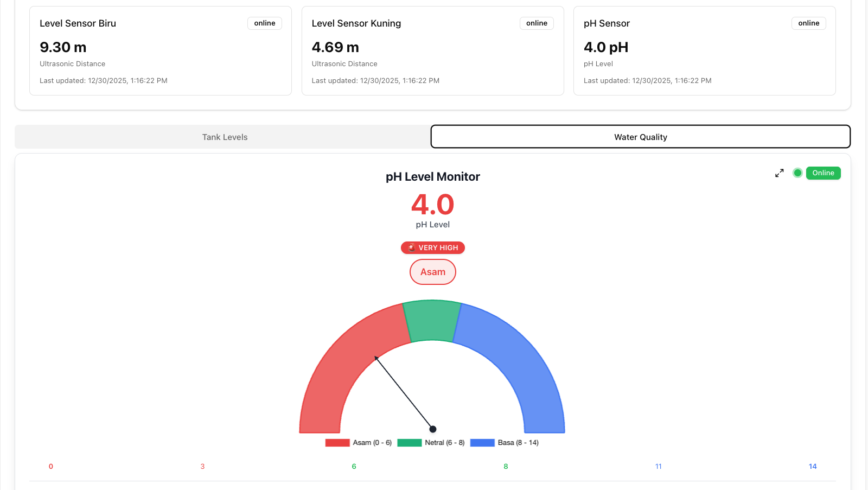The width and height of the screenshot is (868, 490).
Task: Click the 14 mark on pH scale
Action: click(x=812, y=467)
